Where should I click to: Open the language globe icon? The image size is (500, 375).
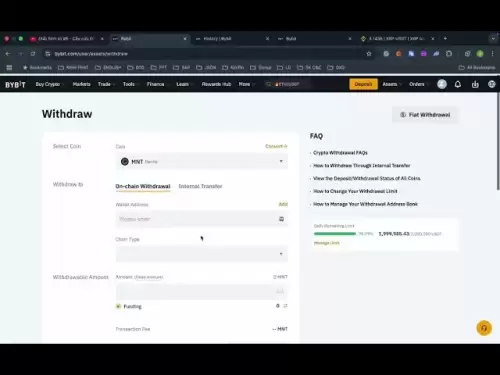tap(492, 84)
